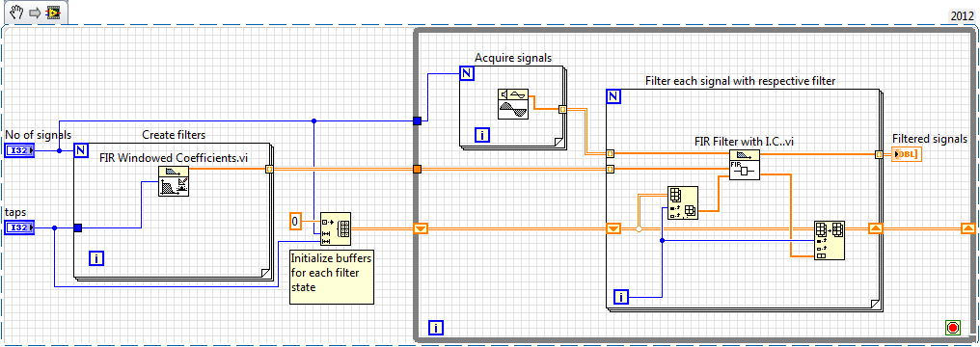Screen dimensions: 980x347
Task: Click right shift register on outer while loop
Action: tap(968, 229)
